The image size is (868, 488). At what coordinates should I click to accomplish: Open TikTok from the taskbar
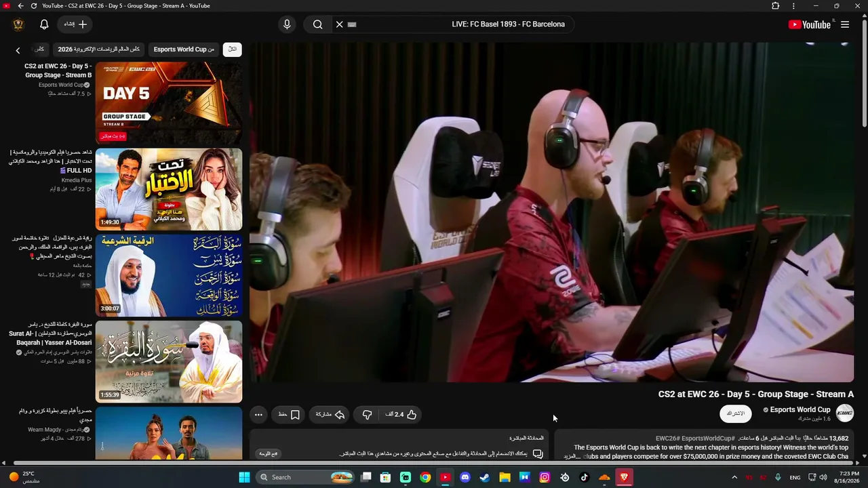coord(585,477)
